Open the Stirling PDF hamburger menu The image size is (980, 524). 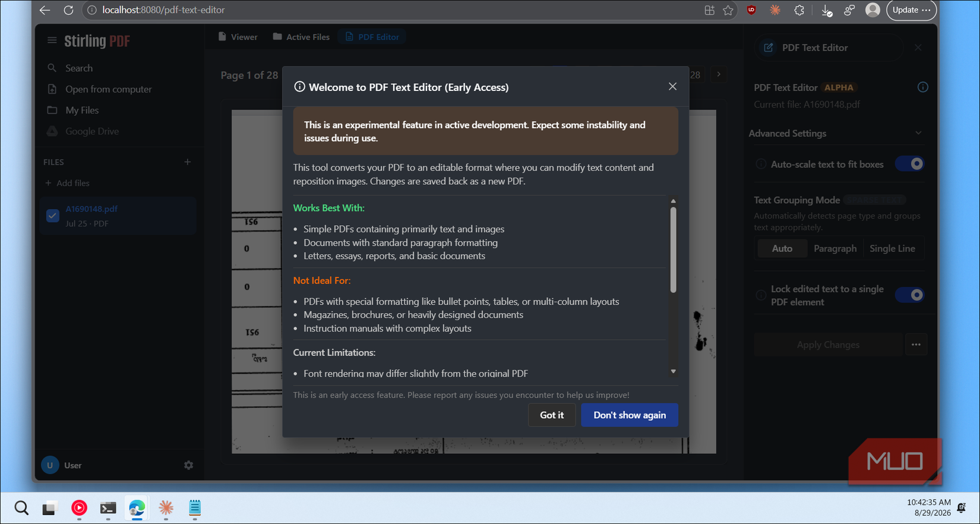tap(52, 40)
